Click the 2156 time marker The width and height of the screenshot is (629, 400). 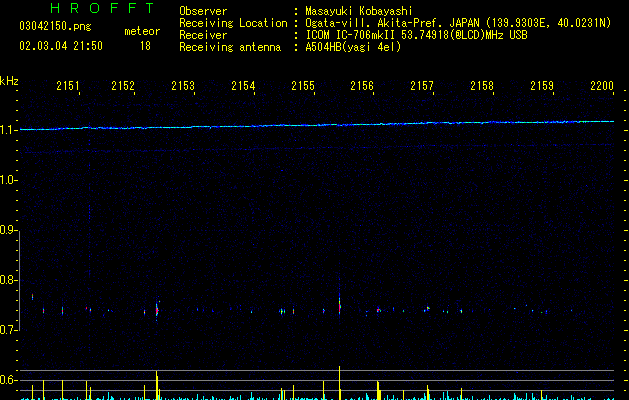(362, 85)
